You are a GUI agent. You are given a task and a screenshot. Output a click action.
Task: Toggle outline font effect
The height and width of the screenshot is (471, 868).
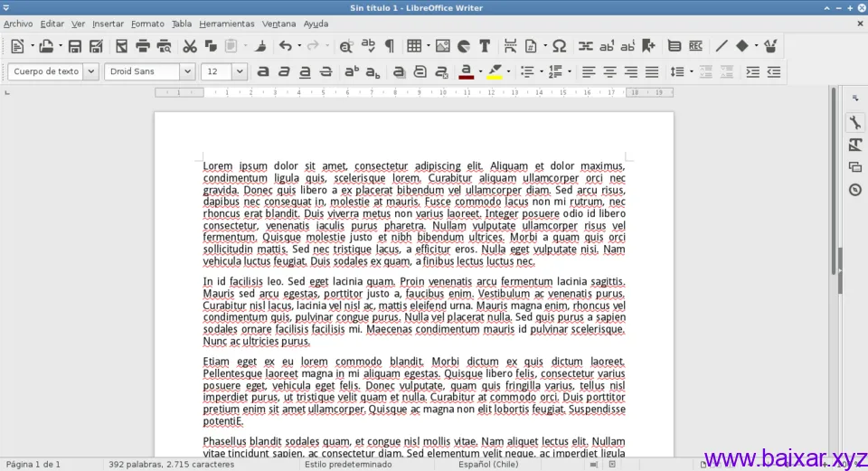click(x=420, y=72)
